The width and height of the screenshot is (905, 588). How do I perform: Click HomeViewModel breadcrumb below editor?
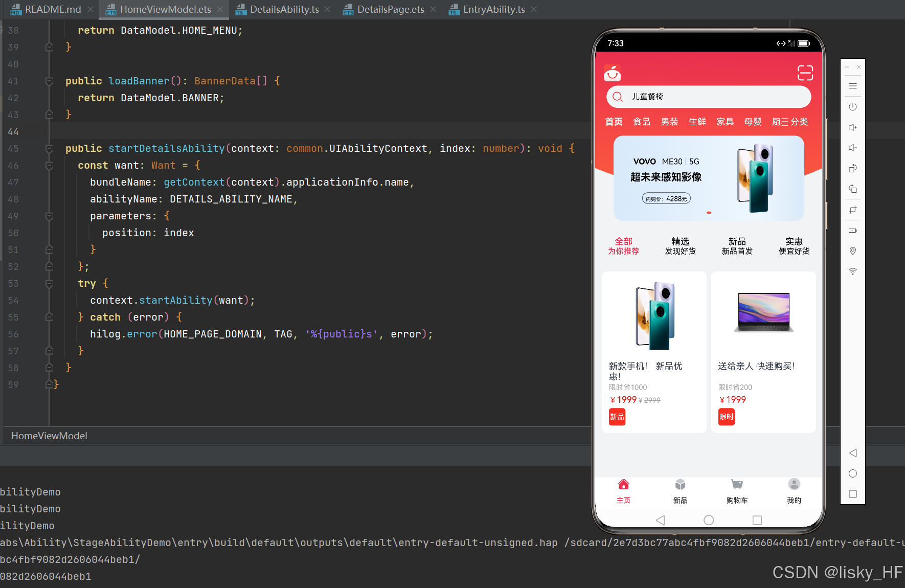pyautogui.click(x=49, y=436)
